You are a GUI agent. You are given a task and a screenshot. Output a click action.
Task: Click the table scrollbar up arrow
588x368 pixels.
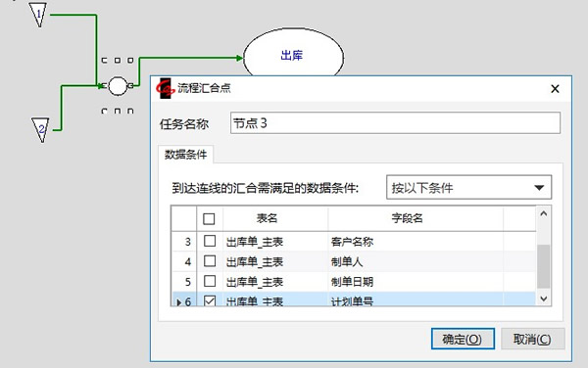tap(543, 213)
